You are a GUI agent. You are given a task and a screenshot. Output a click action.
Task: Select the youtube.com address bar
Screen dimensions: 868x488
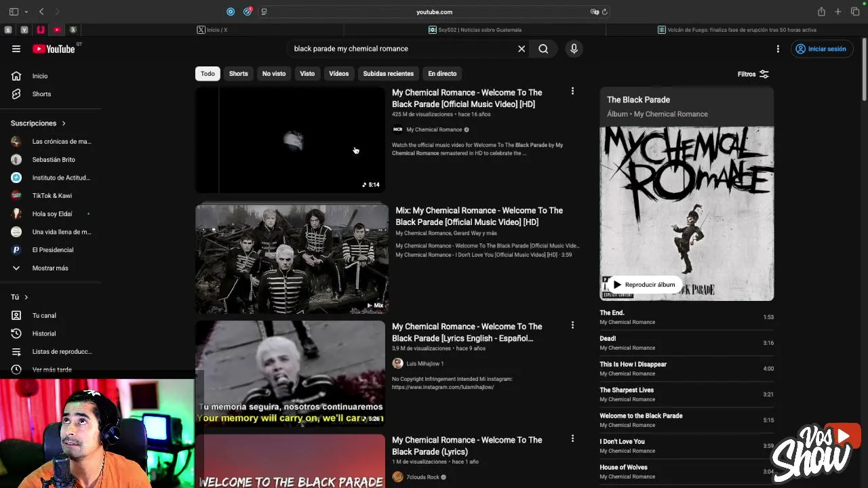[x=434, y=12]
